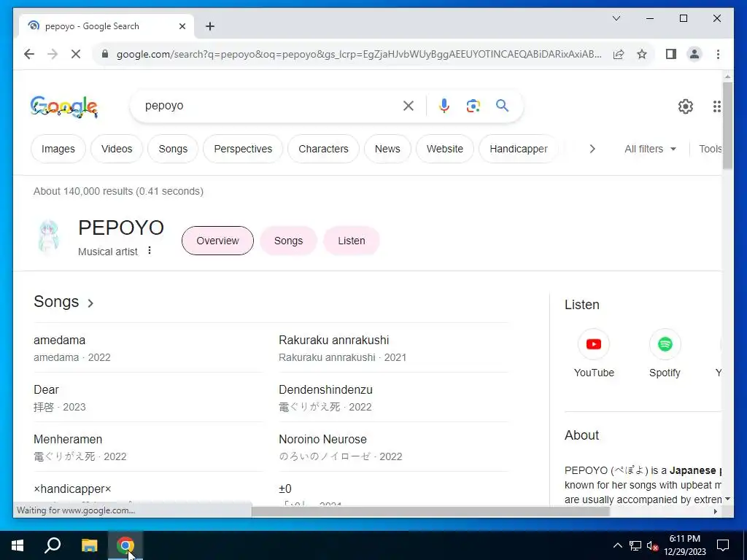Select the Handicapper filter chip
This screenshot has width=747, height=560.
tap(519, 149)
